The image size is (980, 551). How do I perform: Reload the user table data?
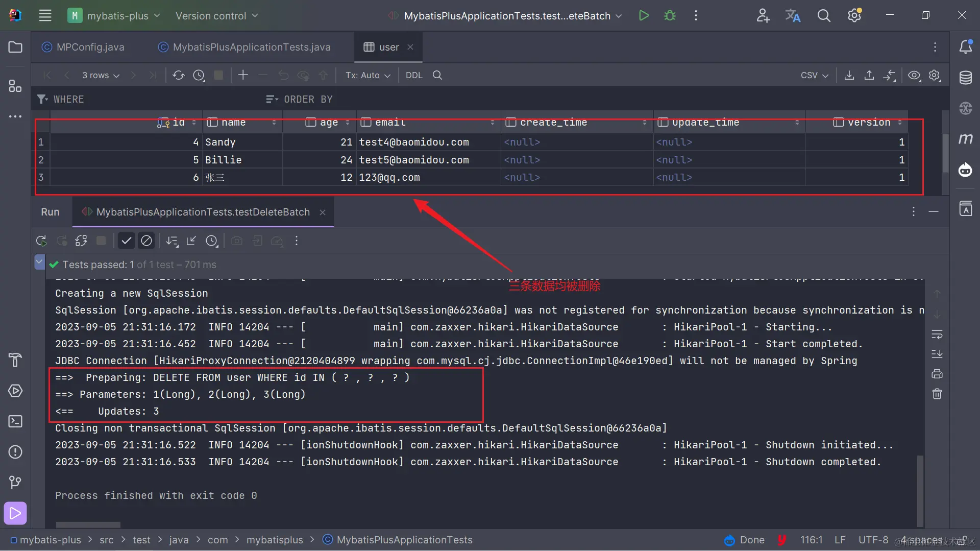click(178, 75)
